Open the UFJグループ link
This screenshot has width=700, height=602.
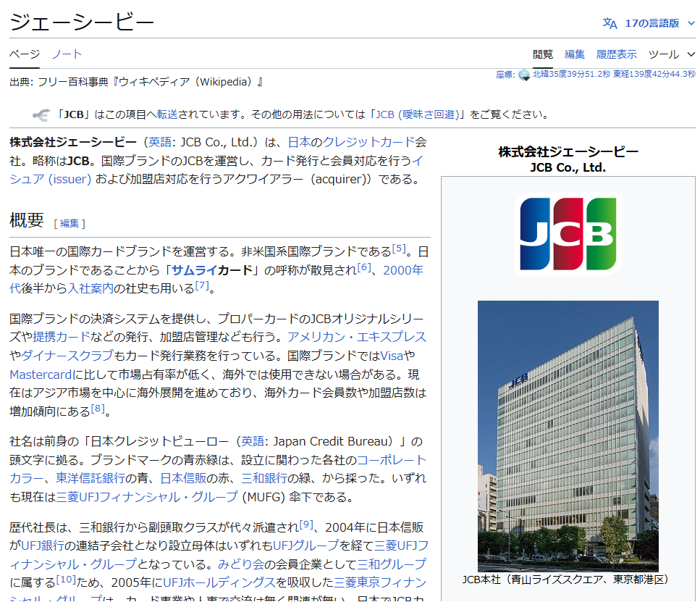pos(305,545)
